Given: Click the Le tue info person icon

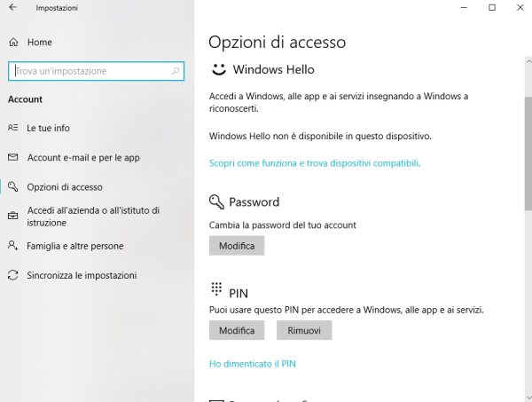Looking at the screenshot, I should point(12,128).
